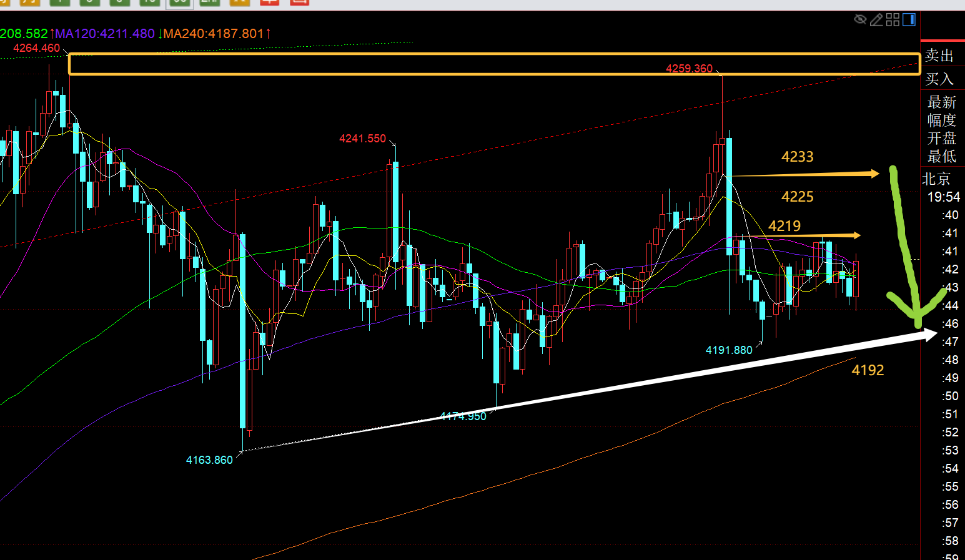The height and width of the screenshot is (560, 965).
Task: Click the 买入 (buy) row
Action: (x=939, y=79)
